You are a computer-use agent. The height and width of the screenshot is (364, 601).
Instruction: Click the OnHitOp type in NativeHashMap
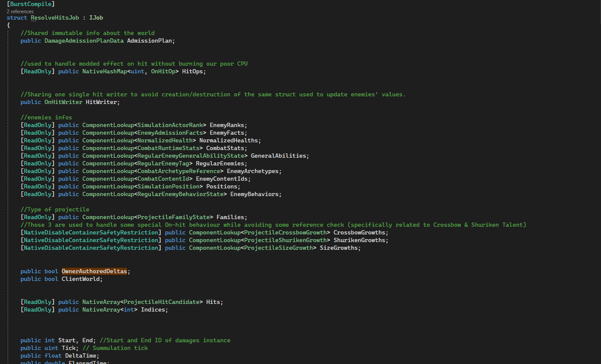click(x=163, y=71)
